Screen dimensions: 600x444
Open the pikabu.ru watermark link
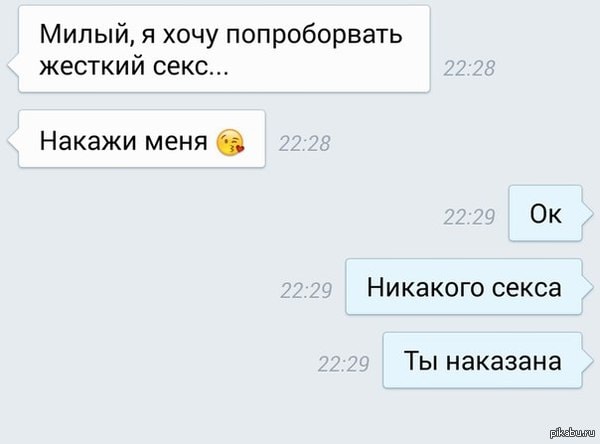point(572,433)
